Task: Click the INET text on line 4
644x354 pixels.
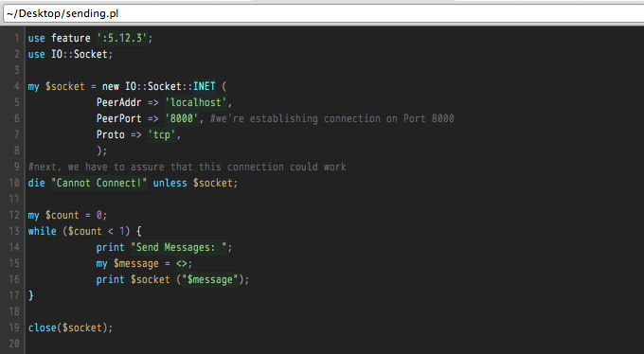Action: click(205, 87)
